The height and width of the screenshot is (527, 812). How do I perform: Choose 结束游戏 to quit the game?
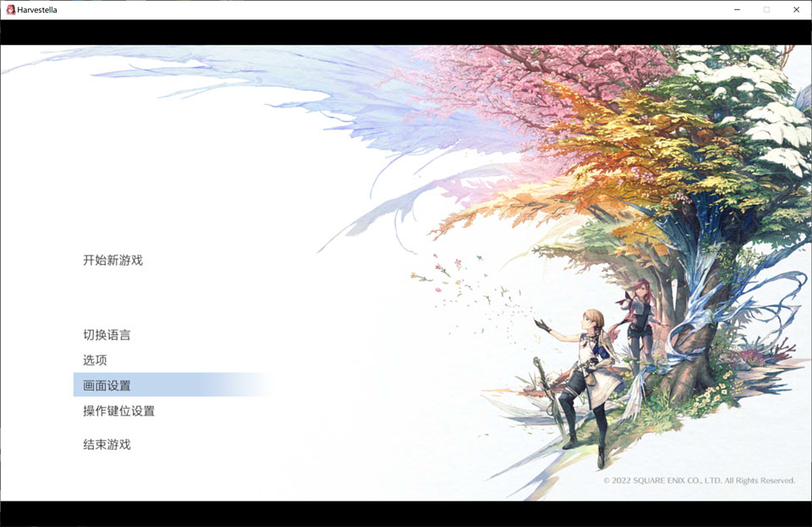tap(107, 444)
